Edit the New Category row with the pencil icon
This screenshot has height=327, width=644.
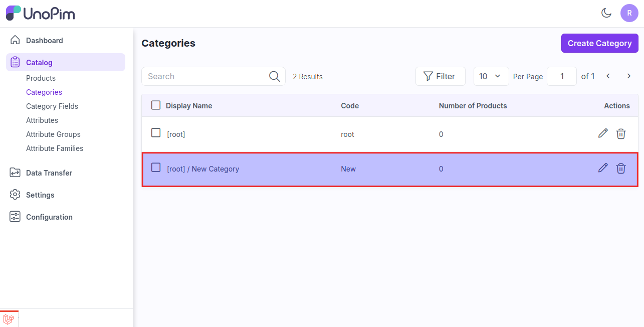[603, 168]
